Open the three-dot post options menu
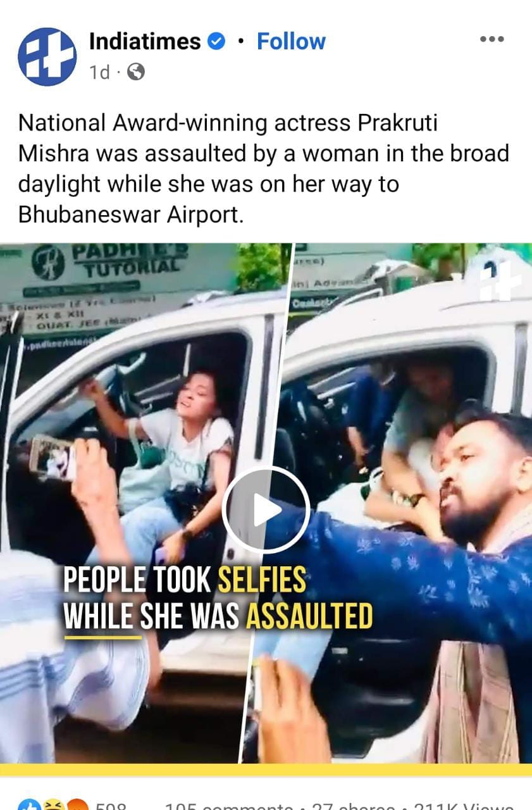This screenshot has width=532, height=810. [x=492, y=39]
